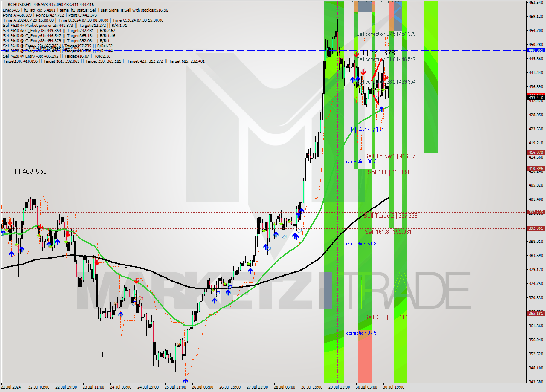Click the 'Sell %10 @ C_Entry61: 446.547' line
This screenshot has width=546, height=392.
(59, 35)
